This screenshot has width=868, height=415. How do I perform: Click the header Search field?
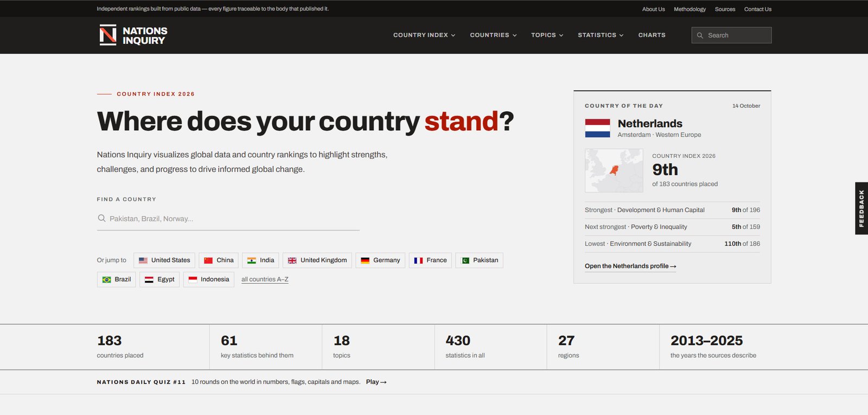click(731, 35)
